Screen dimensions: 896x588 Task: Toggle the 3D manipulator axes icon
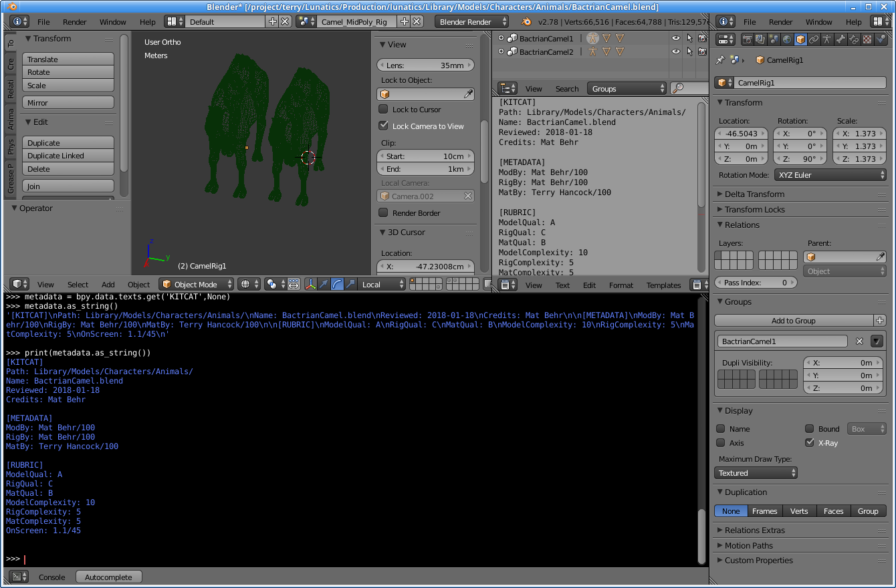(x=311, y=284)
